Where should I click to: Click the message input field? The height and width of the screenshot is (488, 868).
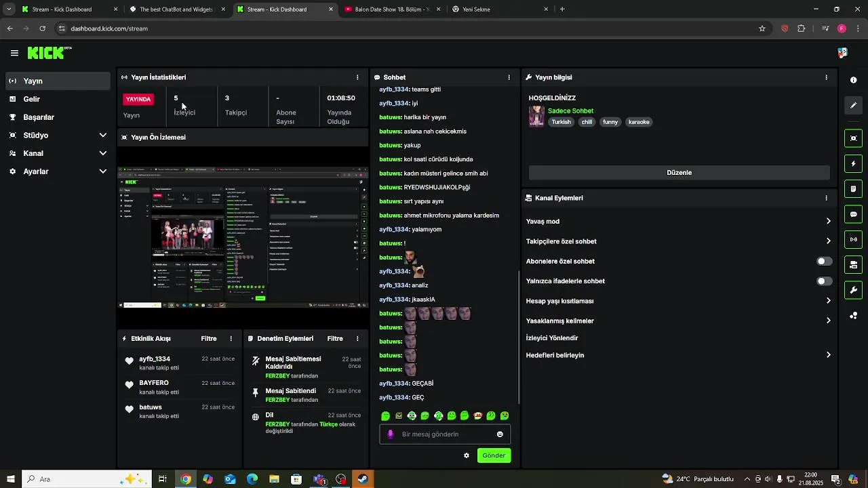tap(445, 434)
